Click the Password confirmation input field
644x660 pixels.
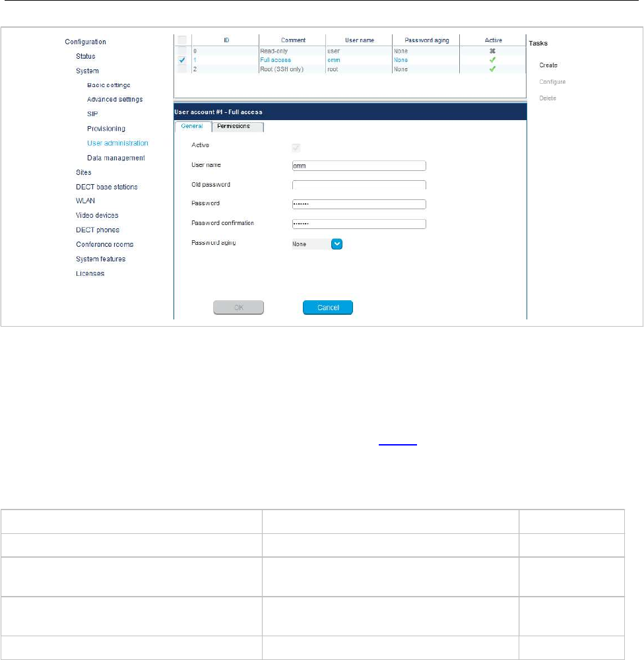[359, 224]
